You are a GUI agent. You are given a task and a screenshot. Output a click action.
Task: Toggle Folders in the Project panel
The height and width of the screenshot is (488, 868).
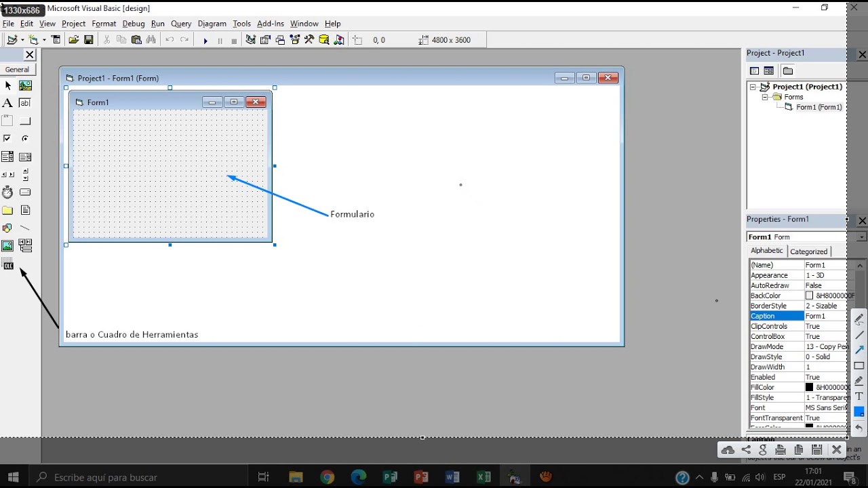(x=787, y=70)
